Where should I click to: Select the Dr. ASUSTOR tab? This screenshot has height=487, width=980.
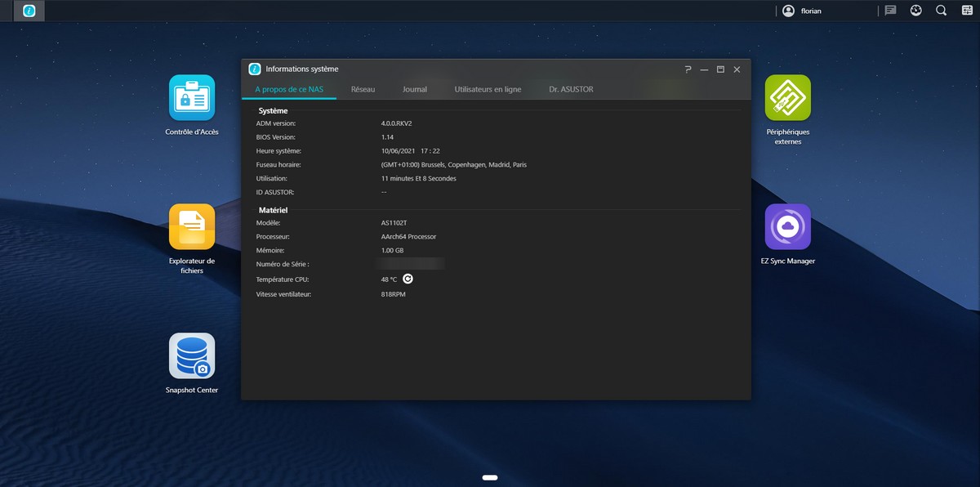(571, 89)
